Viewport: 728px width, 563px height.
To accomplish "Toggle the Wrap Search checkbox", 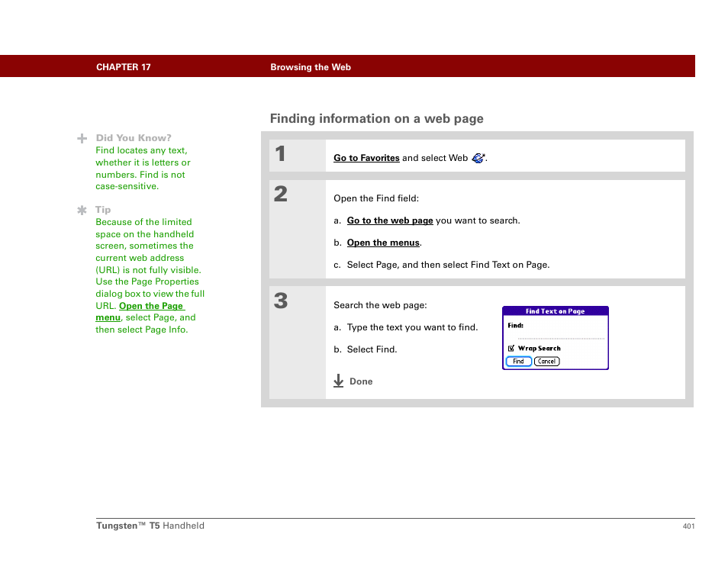I will pyautogui.click(x=511, y=348).
